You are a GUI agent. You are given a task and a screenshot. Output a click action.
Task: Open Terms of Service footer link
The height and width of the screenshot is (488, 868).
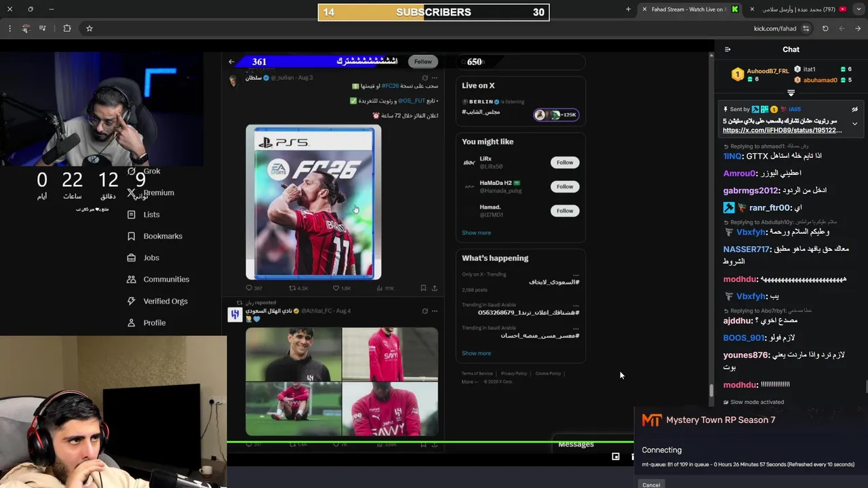tap(477, 373)
